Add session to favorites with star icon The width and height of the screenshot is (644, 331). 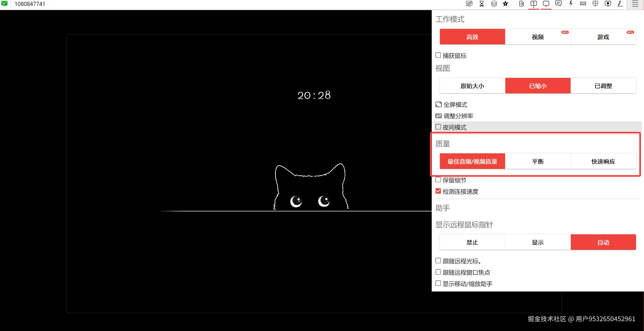pos(505,4)
